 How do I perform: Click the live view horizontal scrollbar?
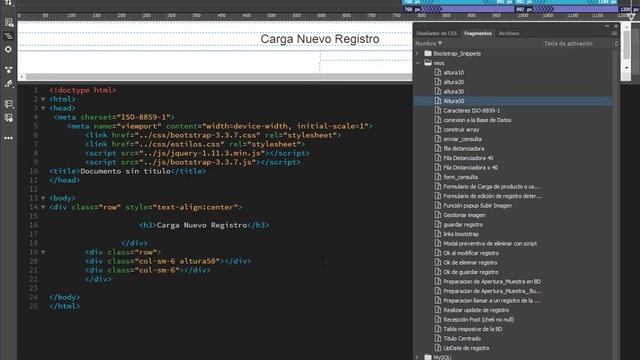(x=218, y=76)
